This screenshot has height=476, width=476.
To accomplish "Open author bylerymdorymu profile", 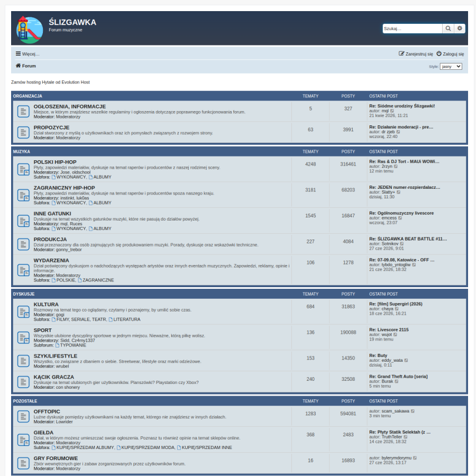I will pyautogui.click(x=397, y=458).
